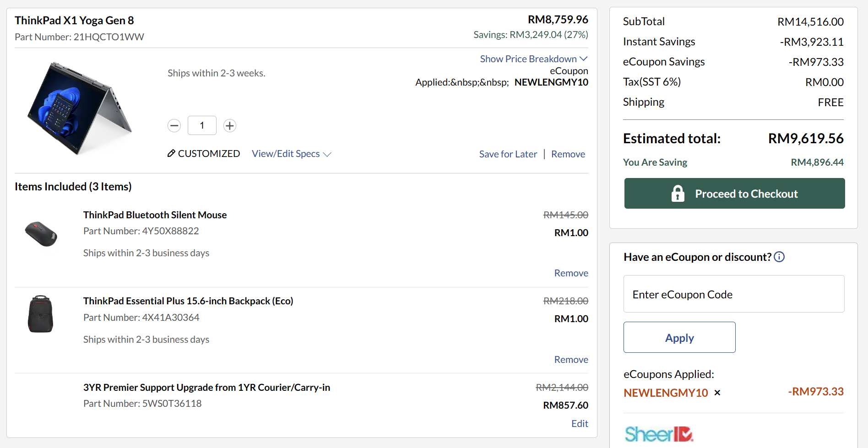The image size is (868, 448).
Task: Edit the 3YR Premier Support Upgrade
Action: (580, 424)
